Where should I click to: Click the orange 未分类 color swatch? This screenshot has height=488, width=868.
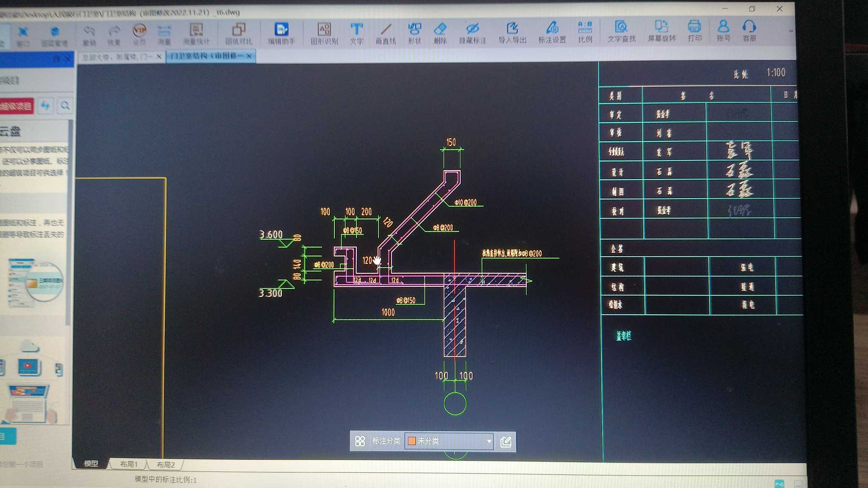pyautogui.click(x=412, y=441)
